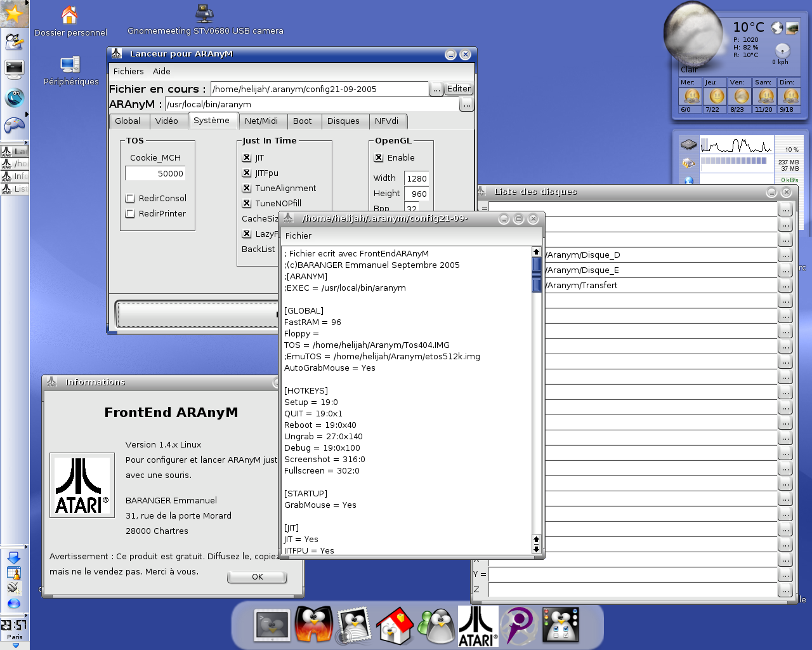Launch the flaming penguin dock icon
Screen dimensions: 812x650
tap(313, 626)
